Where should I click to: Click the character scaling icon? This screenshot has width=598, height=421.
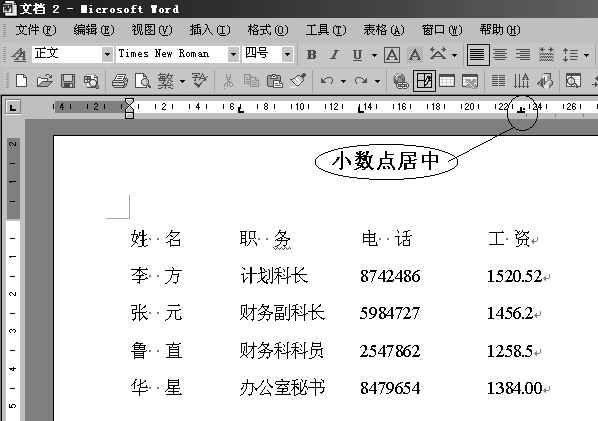pyautogui.click(x=438, y=55)
